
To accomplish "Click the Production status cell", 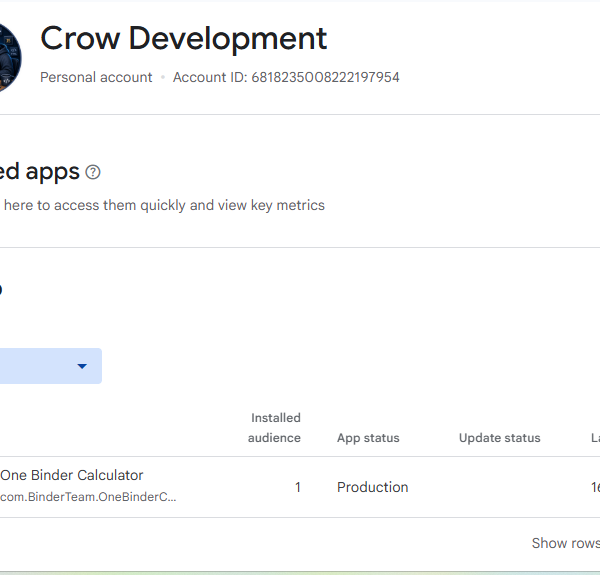I will point(373,487).
